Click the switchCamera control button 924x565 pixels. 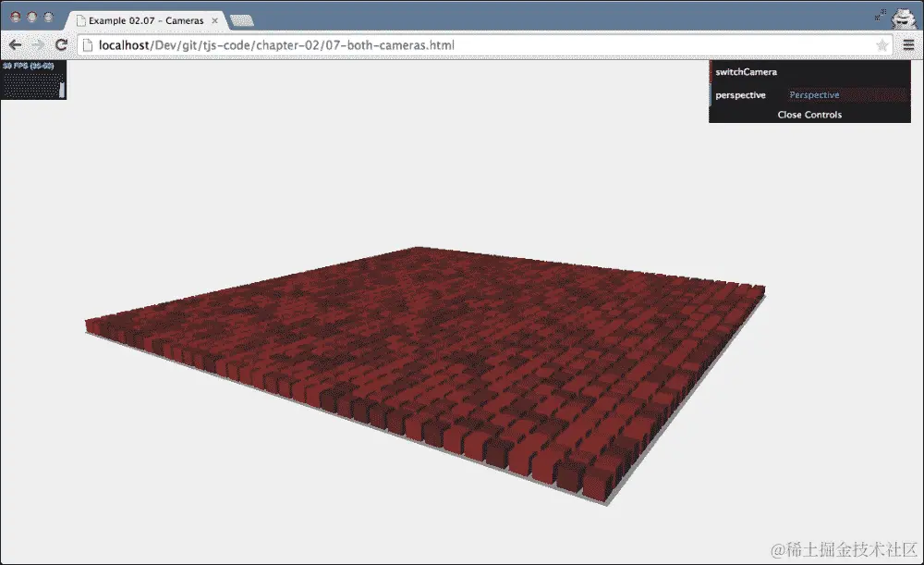(809, 72)
